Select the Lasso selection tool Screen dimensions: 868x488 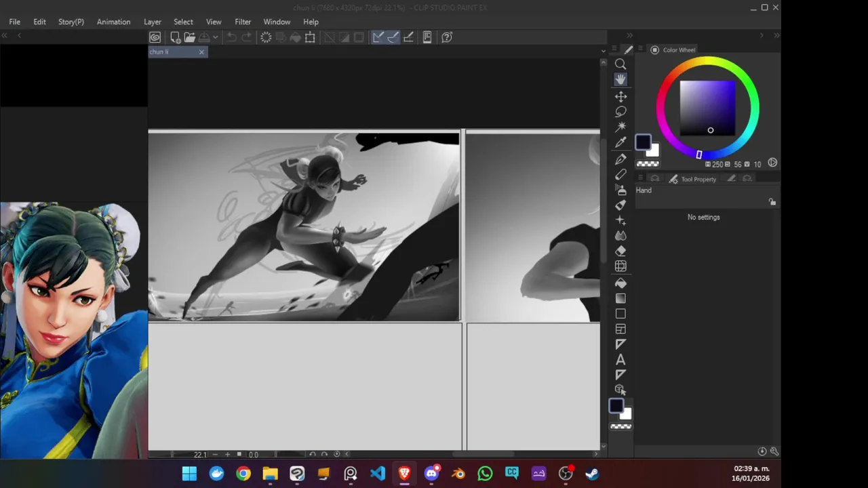(620, 112)
